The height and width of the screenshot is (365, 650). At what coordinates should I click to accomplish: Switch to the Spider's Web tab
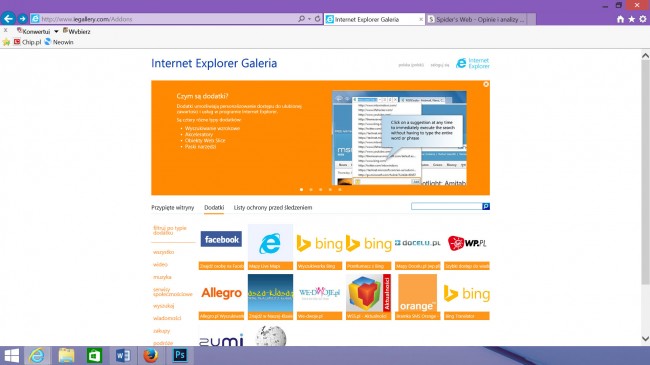tap(476, 19)
